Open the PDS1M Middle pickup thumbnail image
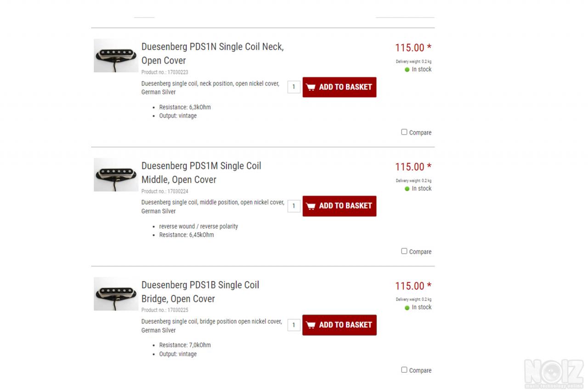588x392 pixels. coord(116,175)
